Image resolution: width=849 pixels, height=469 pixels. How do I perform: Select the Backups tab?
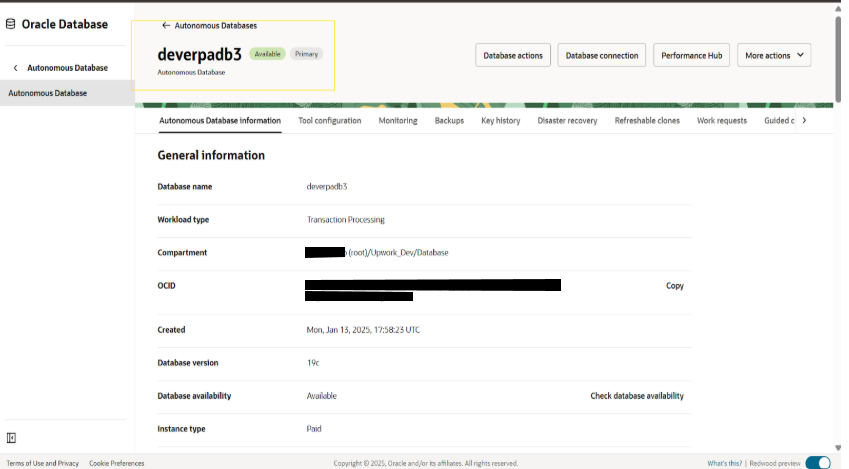pos(449,120)
